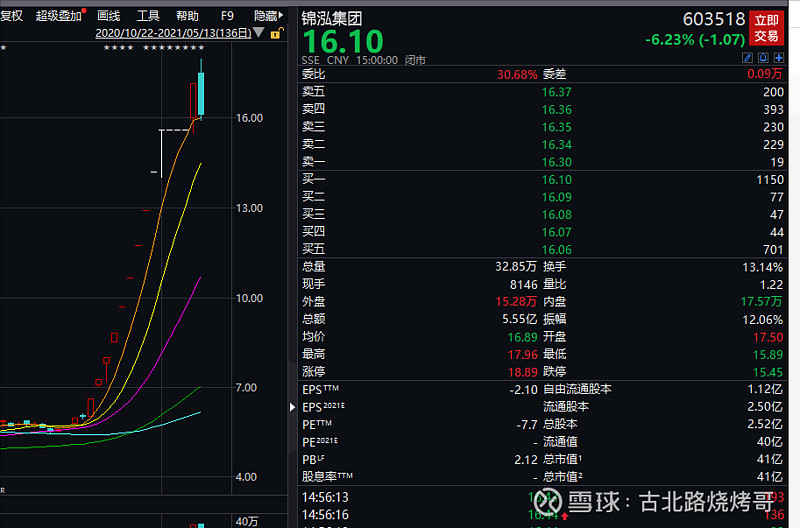Add stock to watchlist with plus icon
This screenshot has height=528, width=800.
tap(779, 58)
